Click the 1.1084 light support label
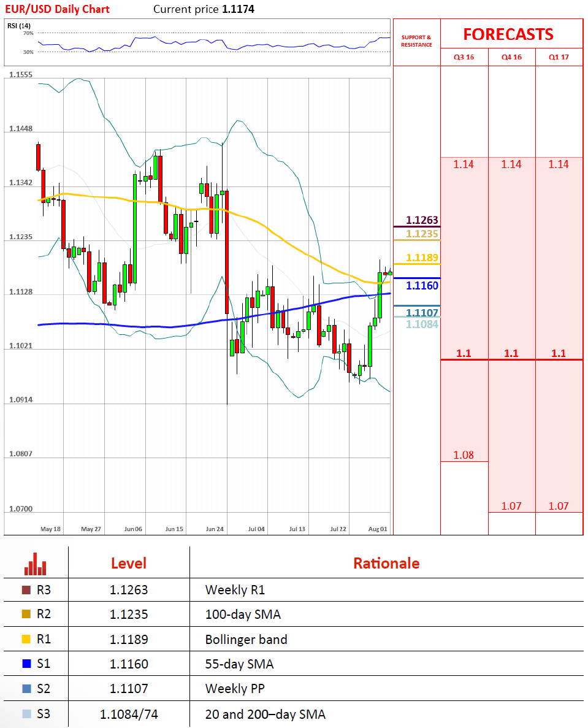Viewport: 588px width, 728px height. 422,324
